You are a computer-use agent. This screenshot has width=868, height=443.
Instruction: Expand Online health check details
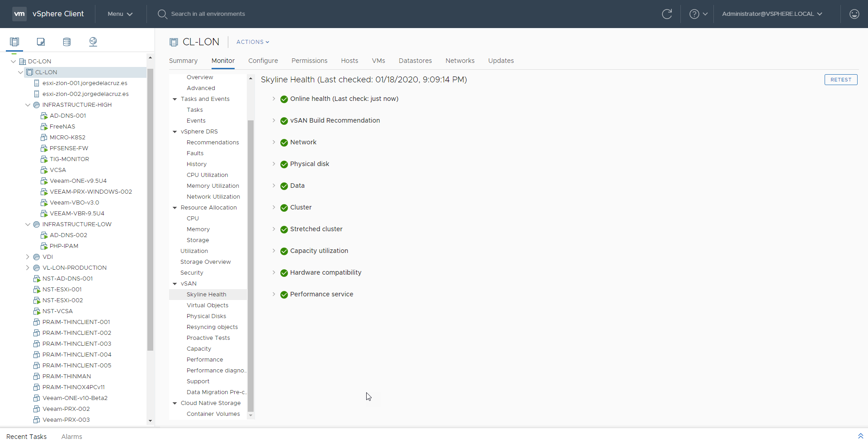[274, 99]
